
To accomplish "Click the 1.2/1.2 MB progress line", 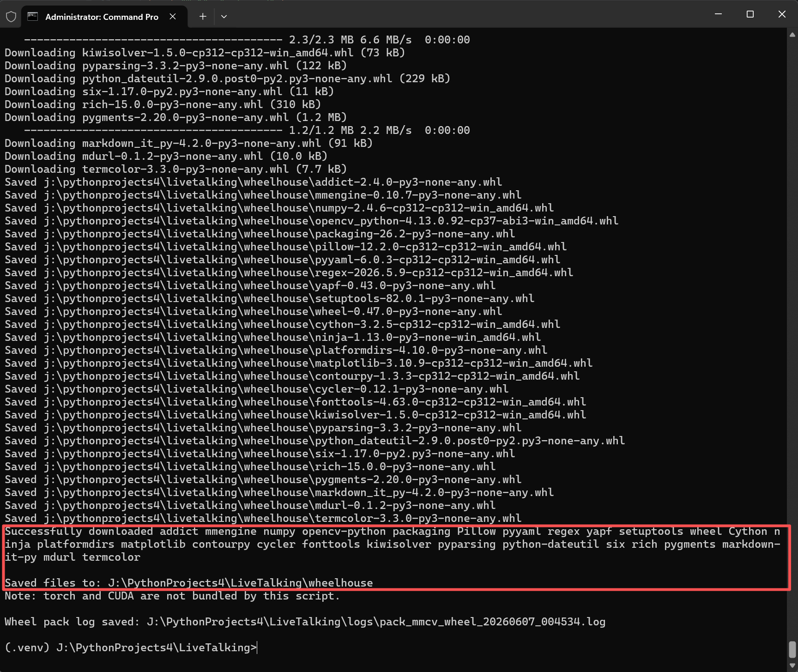I will [x=247, y=130].
